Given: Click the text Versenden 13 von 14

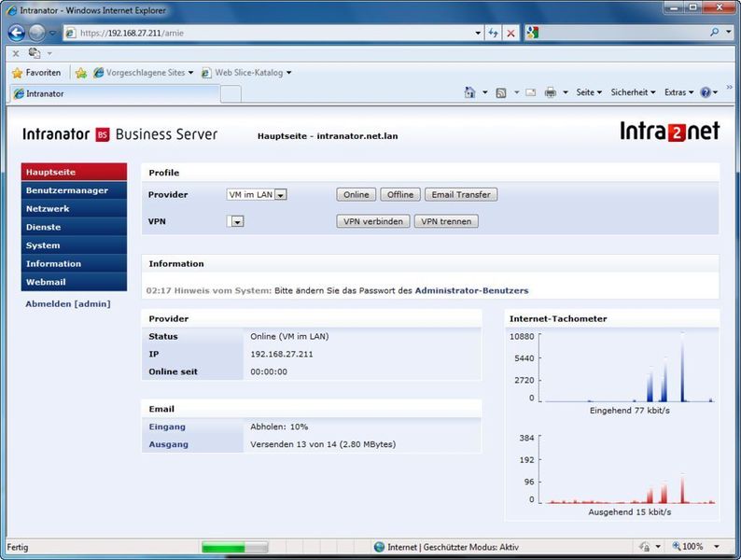Looking at the screenshot, I should 291,444.
